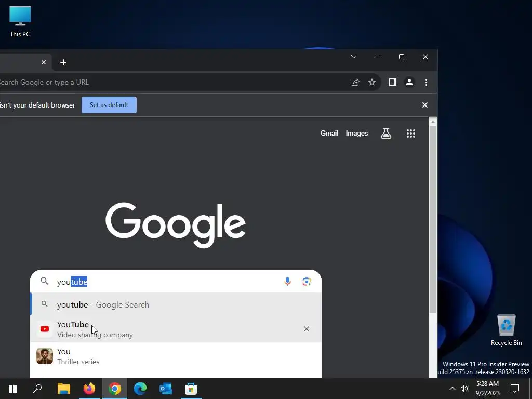Open Microsoft Store from taskbar
Screen dimensions: 532x399
191,389
